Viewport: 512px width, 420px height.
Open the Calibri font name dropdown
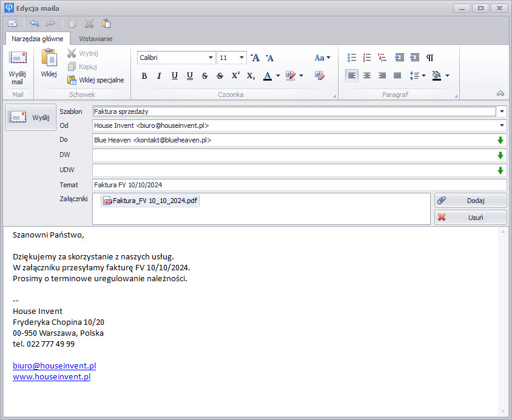click(211, 58)
